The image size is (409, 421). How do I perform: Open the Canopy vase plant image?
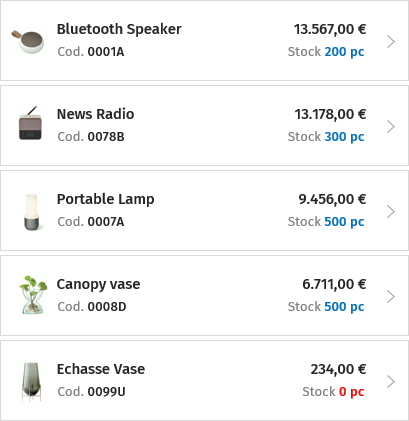[x=33, y=295]
